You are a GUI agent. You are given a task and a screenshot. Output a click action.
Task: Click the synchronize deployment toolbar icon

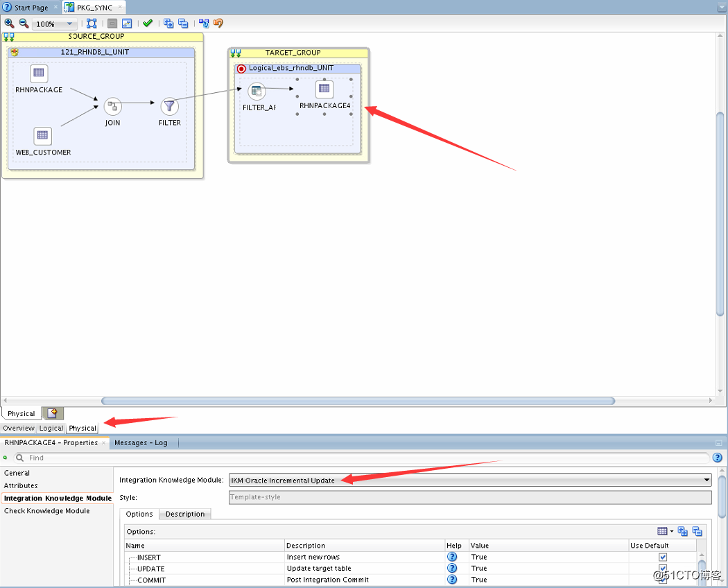(x=204, y=23)
